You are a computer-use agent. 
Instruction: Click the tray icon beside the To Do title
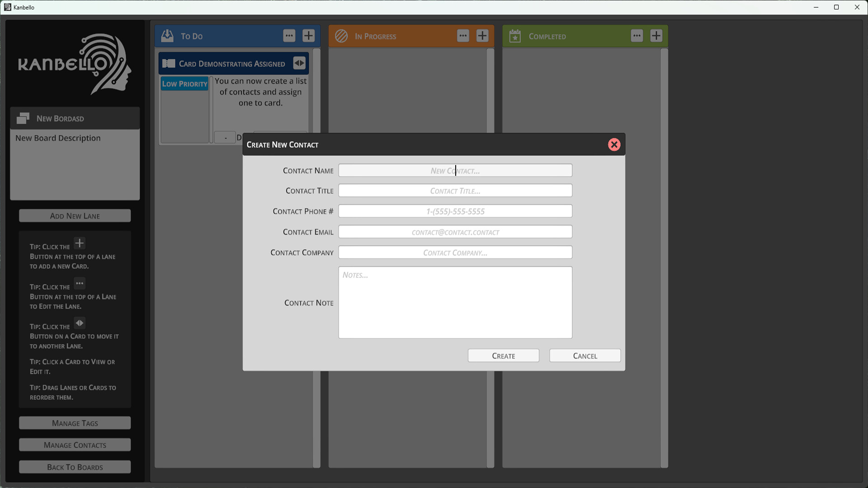coord(167,36)
